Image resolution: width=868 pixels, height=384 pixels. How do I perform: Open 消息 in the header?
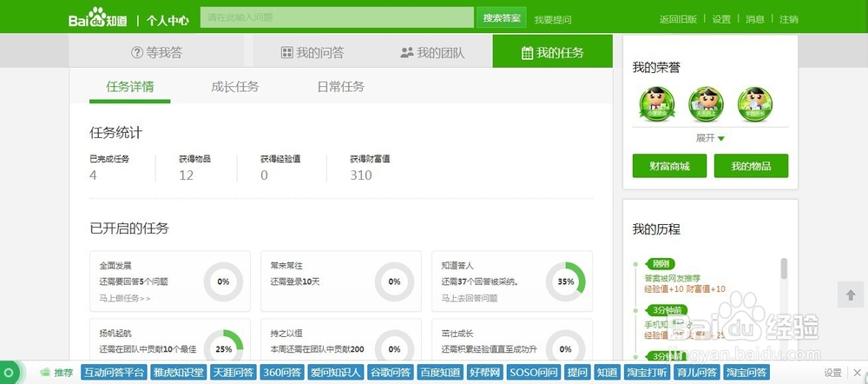pyautogui.click(x=755, y=19)
